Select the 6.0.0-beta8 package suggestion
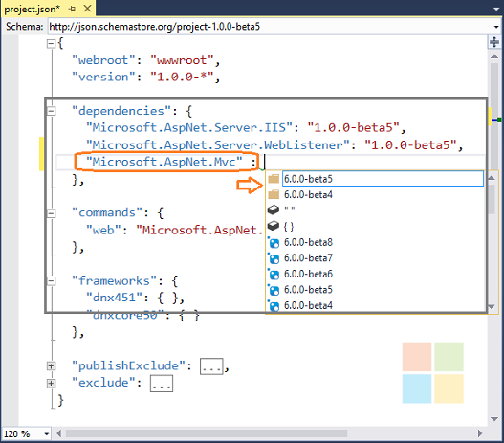504x443 pixels. click(375, 242)
